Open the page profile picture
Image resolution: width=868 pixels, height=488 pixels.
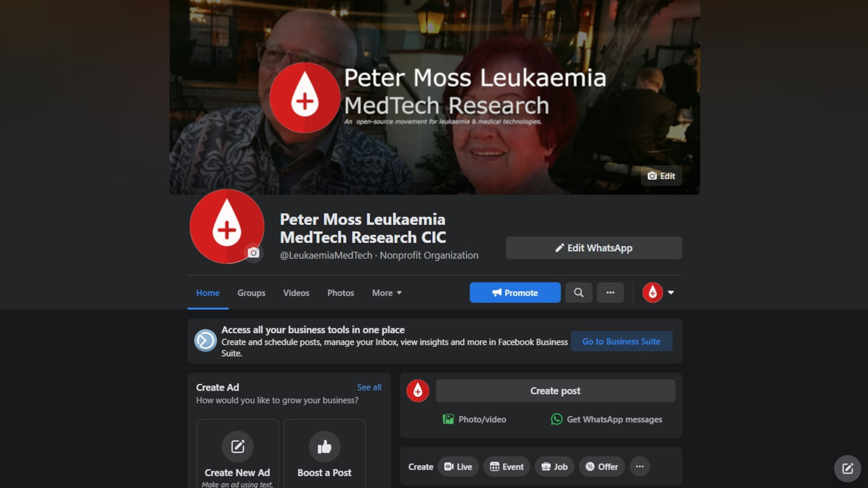tap(226, 226)
